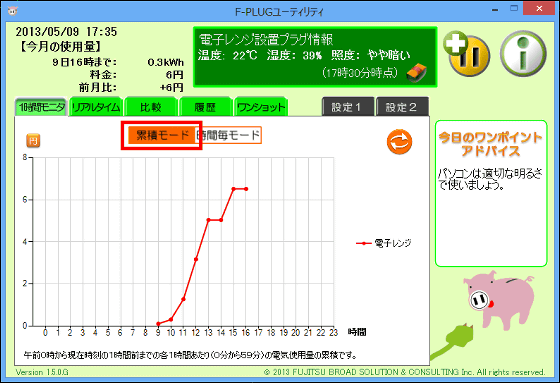Viewport: 560px width, 383px height.
Task: Click the 今日のワンポイントアドバイス advice box
Action: [x=491, y=193]
